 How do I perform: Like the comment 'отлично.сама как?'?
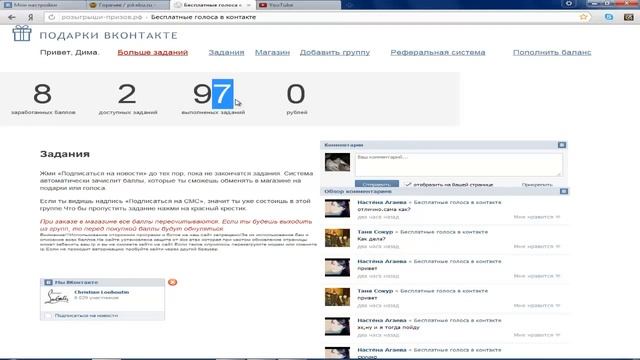pyautogui.click(x=537, y=217)
